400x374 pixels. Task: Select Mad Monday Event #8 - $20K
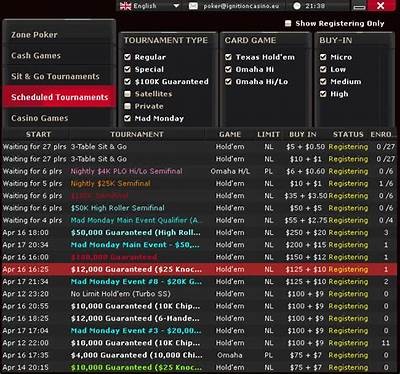click(199, 282)
